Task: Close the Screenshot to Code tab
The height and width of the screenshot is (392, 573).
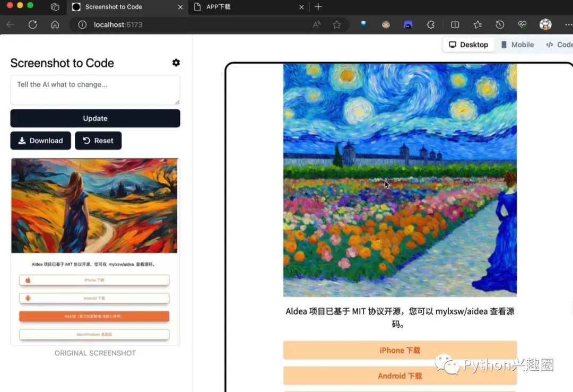Action: click(x=180, y=7)
